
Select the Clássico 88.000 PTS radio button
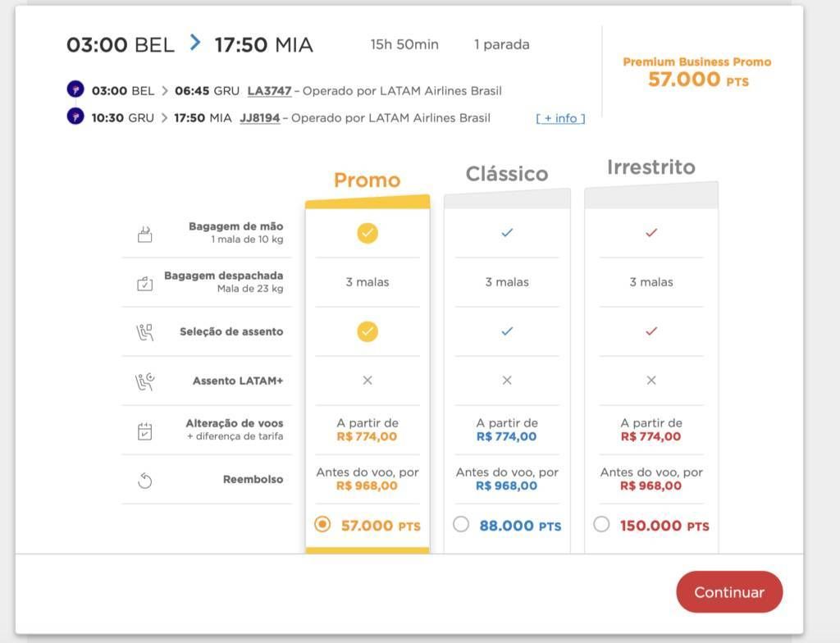(461, 524)
